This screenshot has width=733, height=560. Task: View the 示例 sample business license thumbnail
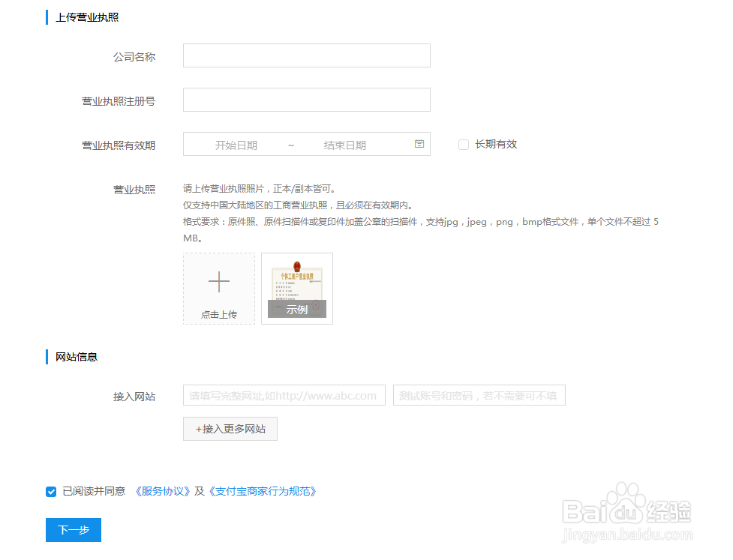click(296, 288)
